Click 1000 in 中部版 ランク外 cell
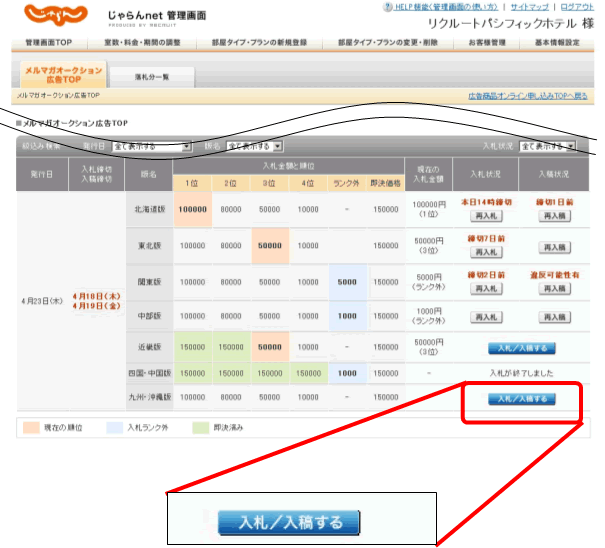605x548 pixels. (347, 316)
